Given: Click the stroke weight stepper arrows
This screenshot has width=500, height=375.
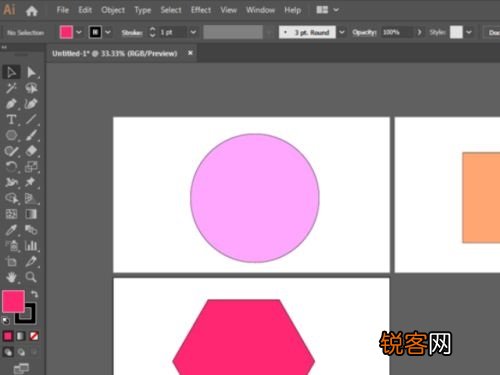Looking at the screenshot, I should [x=152, y=32].
